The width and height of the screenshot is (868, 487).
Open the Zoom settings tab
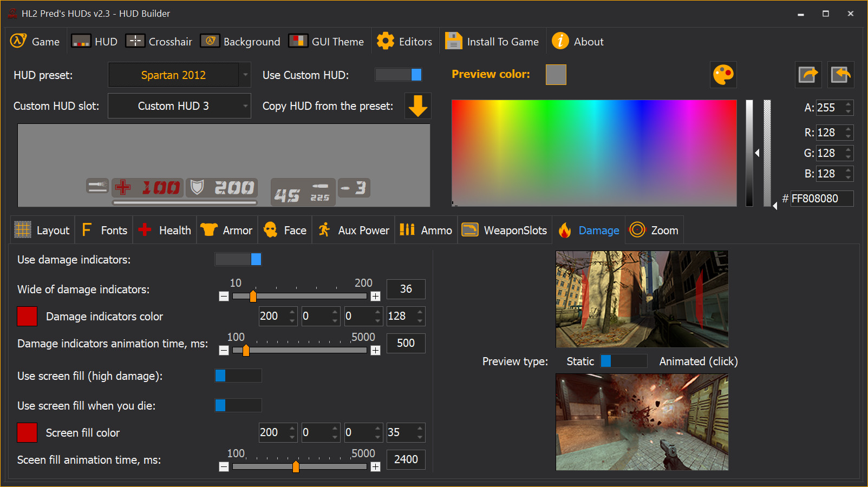(654, 230)
